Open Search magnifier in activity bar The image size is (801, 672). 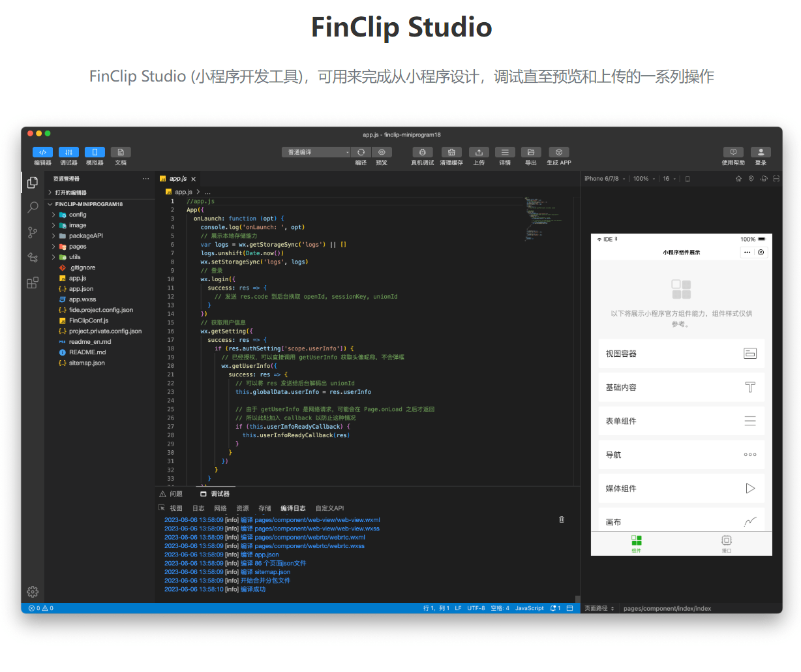point(33,207)
